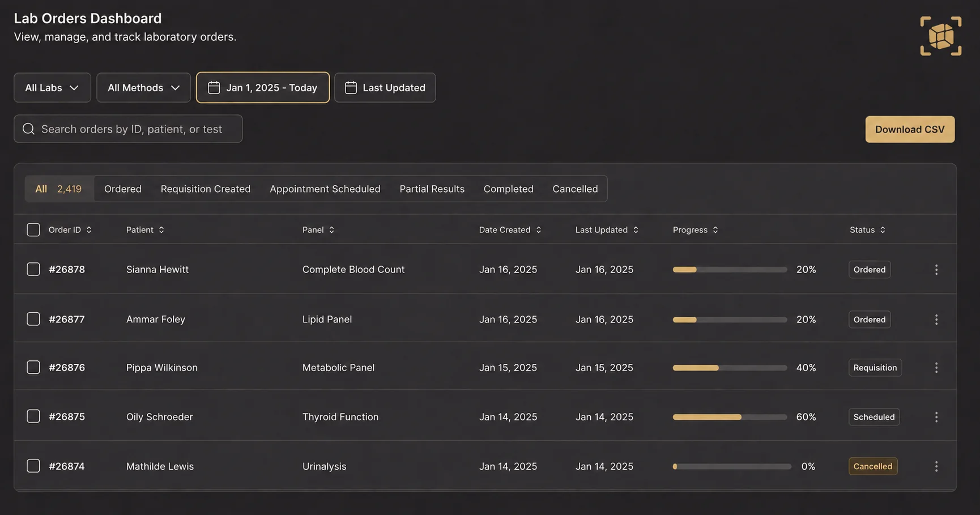
Task: Open actions menu for order #26877
Action: (936, 320)
